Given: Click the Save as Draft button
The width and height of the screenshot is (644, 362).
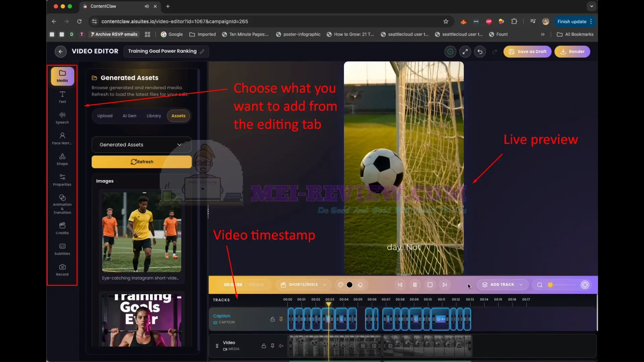Looking at the screenshot, I should (527, 52).
